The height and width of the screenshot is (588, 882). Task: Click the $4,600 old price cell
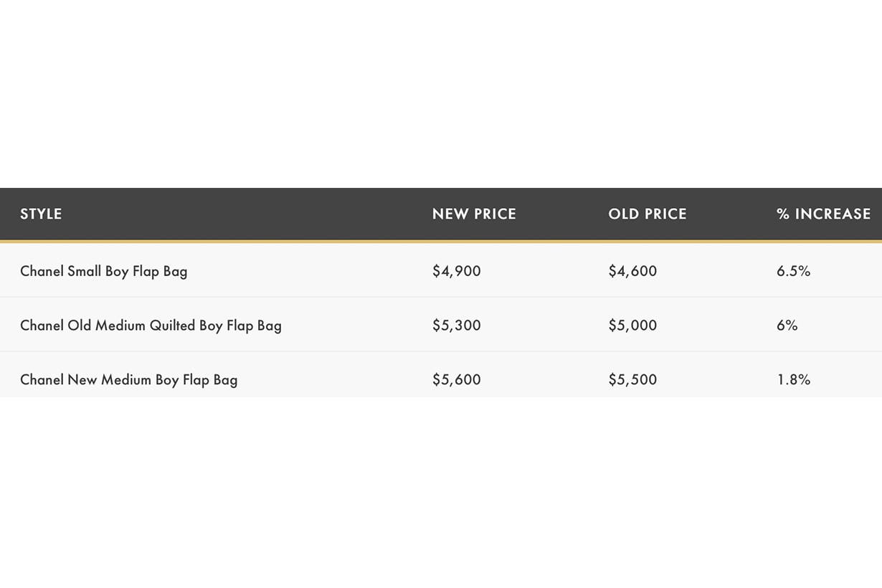pos(632,271)
